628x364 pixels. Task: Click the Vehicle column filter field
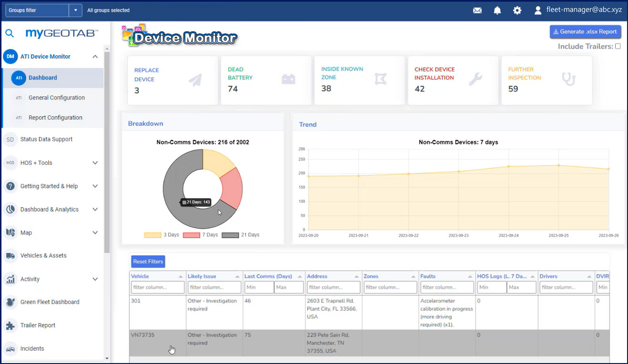point(157,287)
